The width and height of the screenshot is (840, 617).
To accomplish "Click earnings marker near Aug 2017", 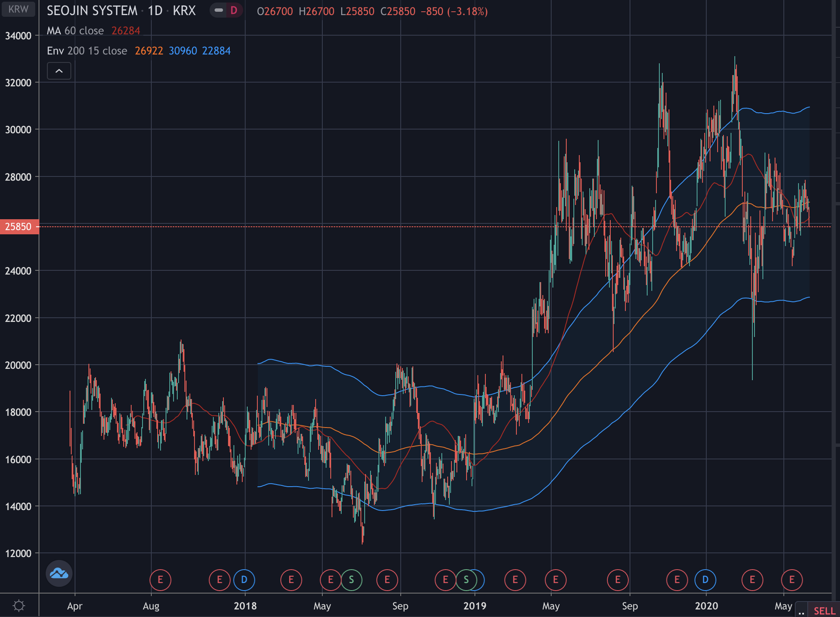I will click(x=160, y=580).
